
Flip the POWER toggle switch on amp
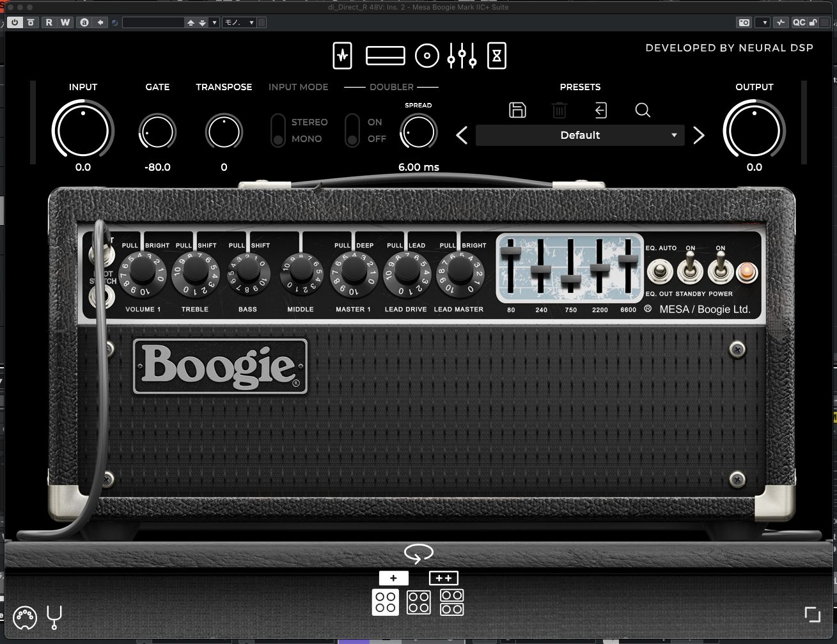pyautogui.click(x=721, y=269)
